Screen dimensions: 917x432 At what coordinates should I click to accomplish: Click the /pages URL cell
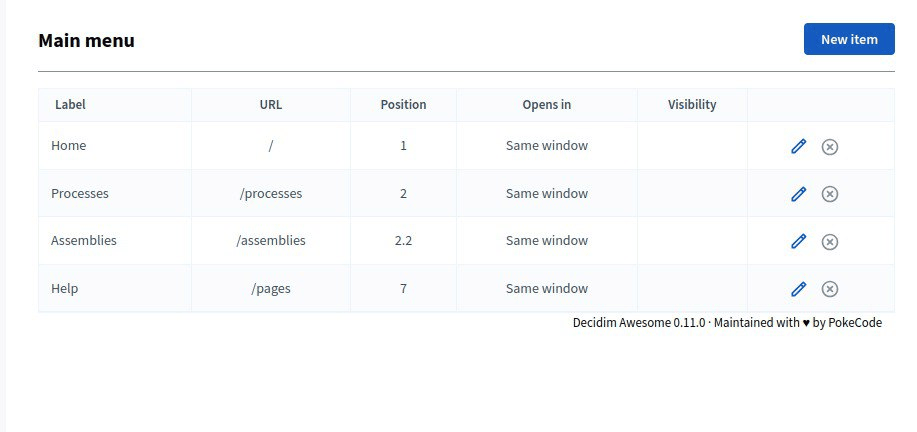(271, 288)
